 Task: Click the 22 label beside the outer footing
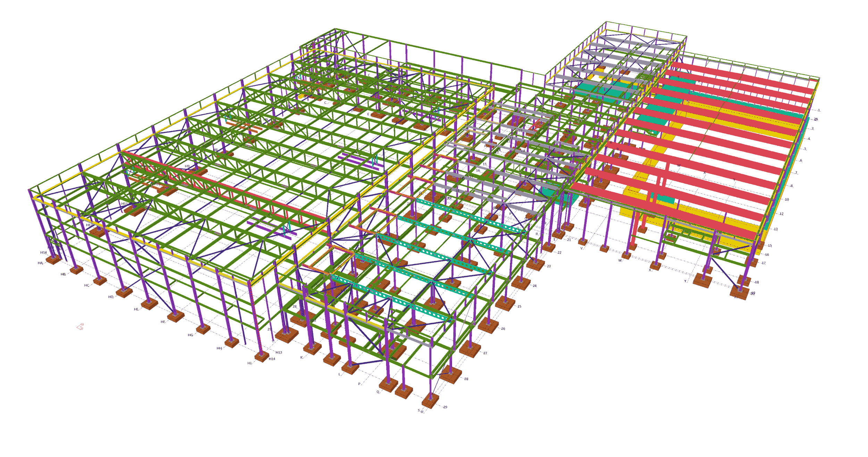point(559,252)
